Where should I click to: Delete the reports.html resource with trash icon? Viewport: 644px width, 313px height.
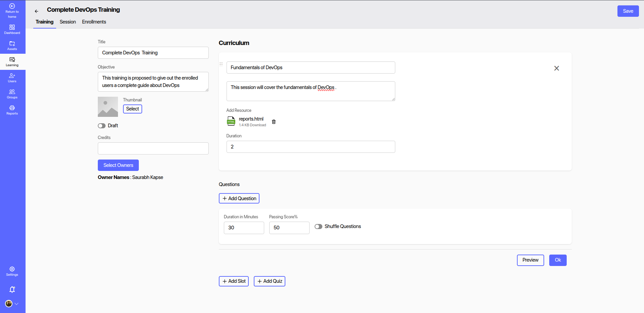[x=274, y=122]
